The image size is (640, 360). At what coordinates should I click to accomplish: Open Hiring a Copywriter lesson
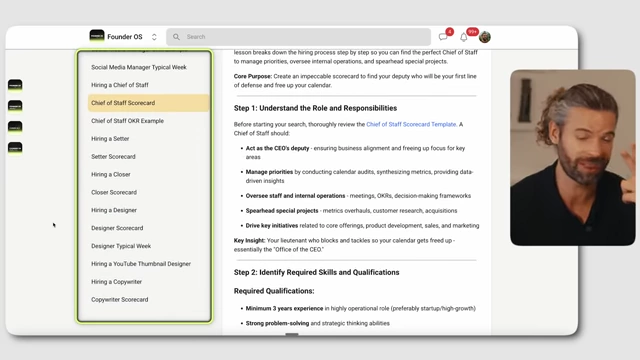116,282
